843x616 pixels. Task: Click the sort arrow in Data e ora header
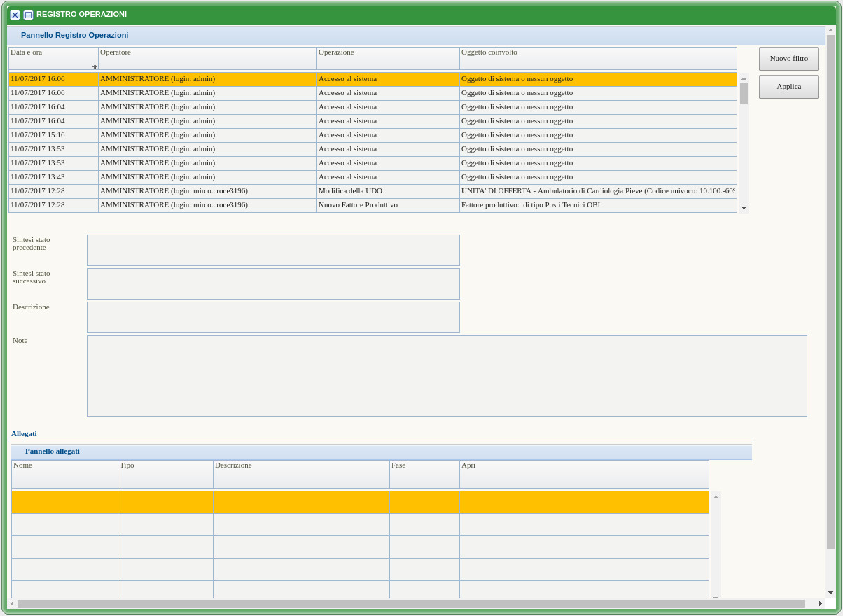coord(95,66)
